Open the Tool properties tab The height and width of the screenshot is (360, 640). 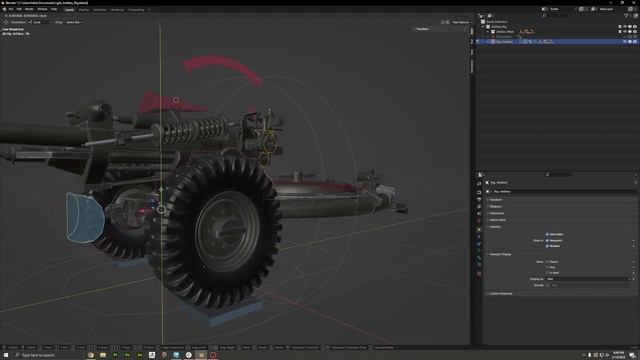pyautogui.click(x=479, y=184)
